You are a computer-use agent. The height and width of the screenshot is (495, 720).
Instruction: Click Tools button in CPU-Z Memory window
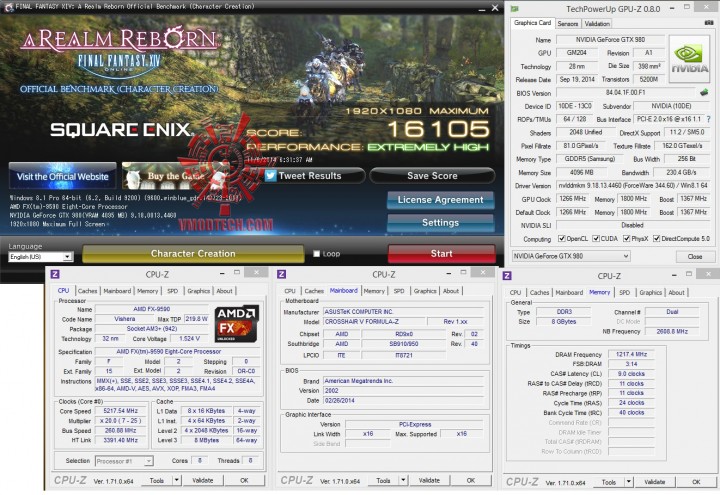point(608,482)
